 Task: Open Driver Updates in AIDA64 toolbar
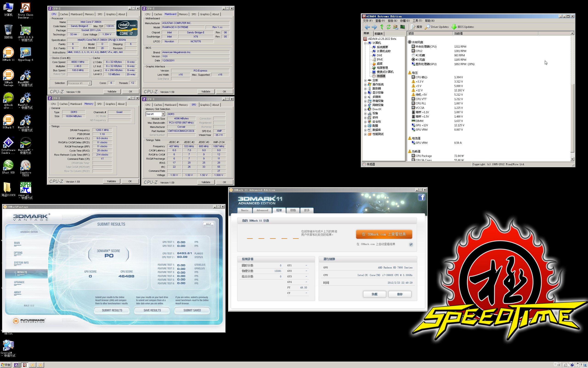click(437, 27)
